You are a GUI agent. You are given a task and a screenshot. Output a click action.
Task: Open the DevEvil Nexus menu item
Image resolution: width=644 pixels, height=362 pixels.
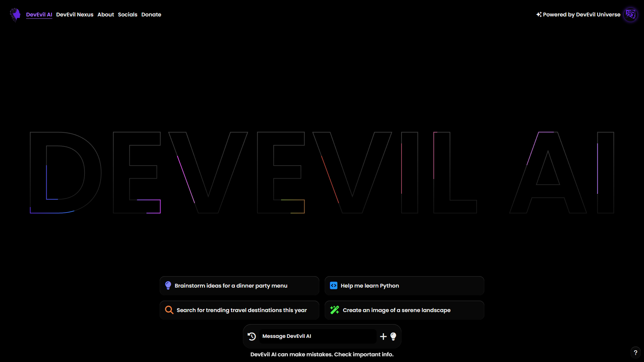[74, 15]
